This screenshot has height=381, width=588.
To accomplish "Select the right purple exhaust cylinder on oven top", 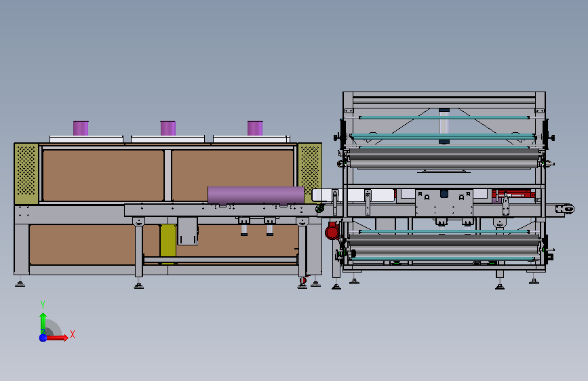I will click(x=255, y=128).
